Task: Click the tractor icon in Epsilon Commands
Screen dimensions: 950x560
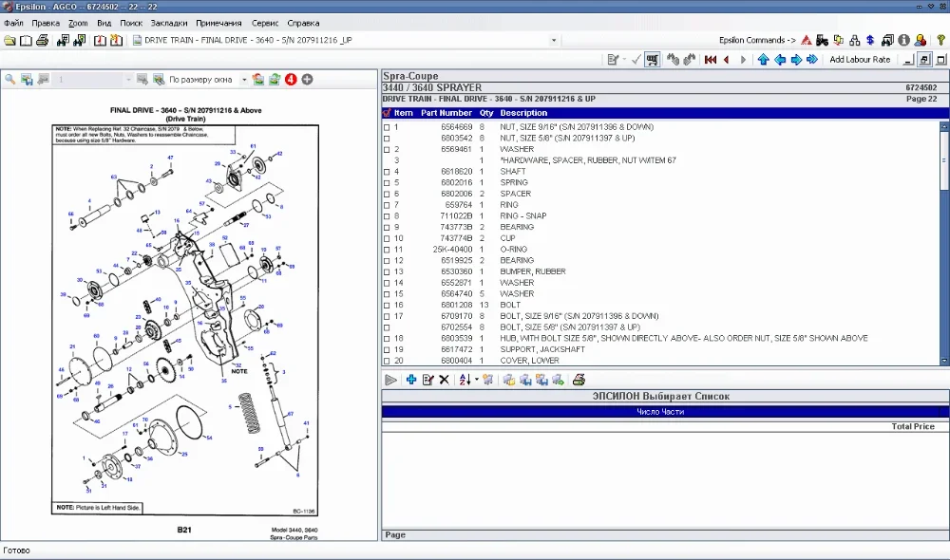Action: (x=821, y=41)
